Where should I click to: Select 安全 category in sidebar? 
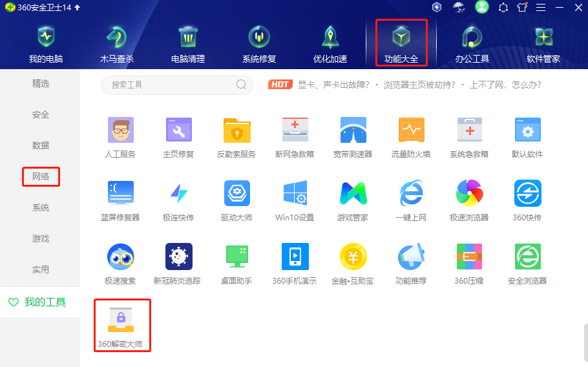[41, 115]
